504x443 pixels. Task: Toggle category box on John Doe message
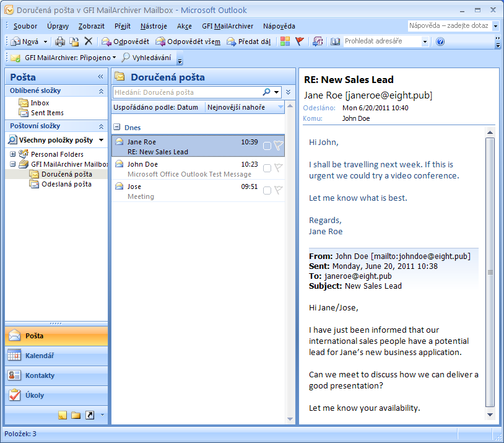pos(267,169)
